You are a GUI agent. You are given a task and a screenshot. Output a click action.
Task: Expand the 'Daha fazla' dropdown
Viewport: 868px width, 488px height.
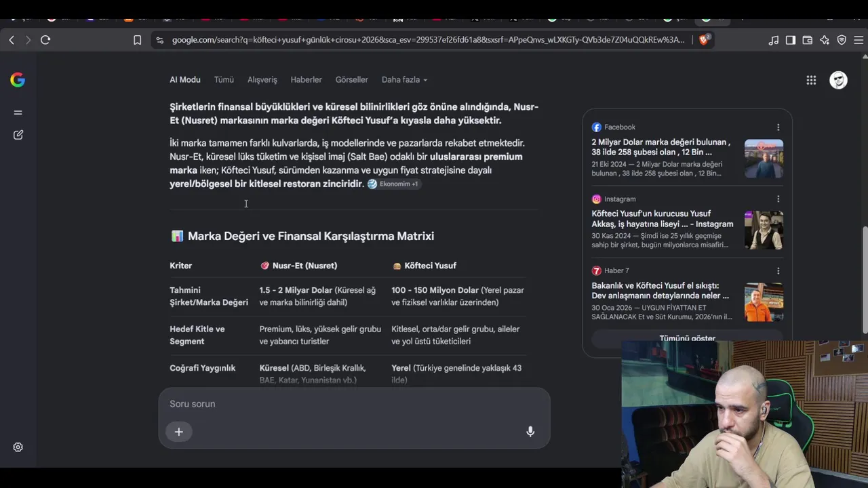pos(404,80)
